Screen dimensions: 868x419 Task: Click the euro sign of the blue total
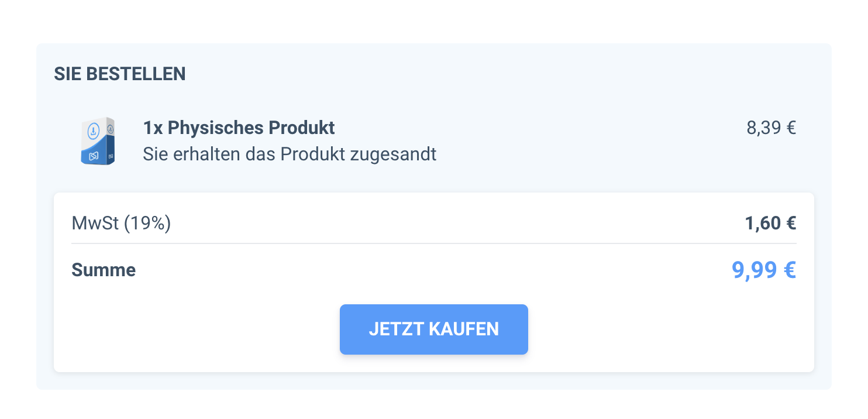789,270
